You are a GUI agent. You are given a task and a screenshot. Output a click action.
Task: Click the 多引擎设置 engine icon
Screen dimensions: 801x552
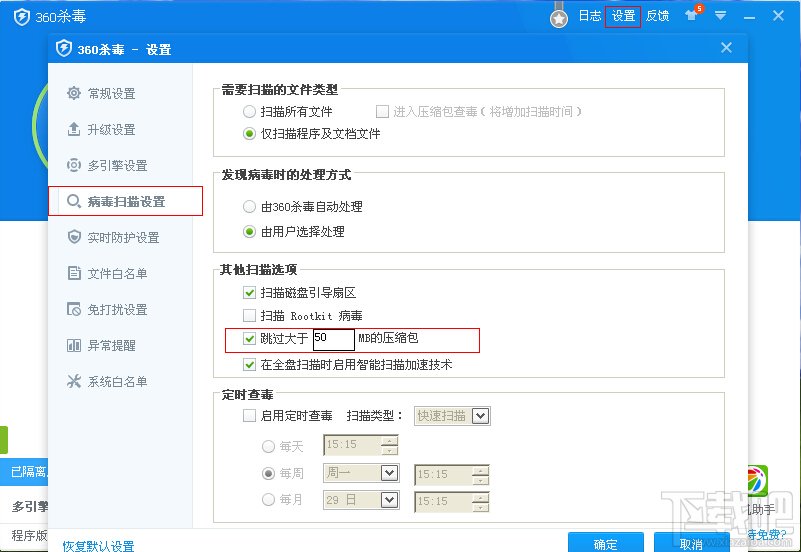click(x=74, y=165)
